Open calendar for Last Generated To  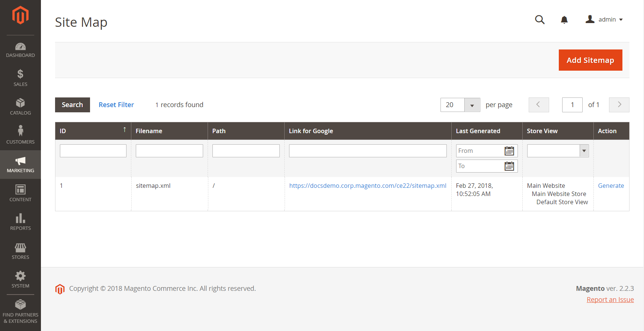(x=509, y=166)
